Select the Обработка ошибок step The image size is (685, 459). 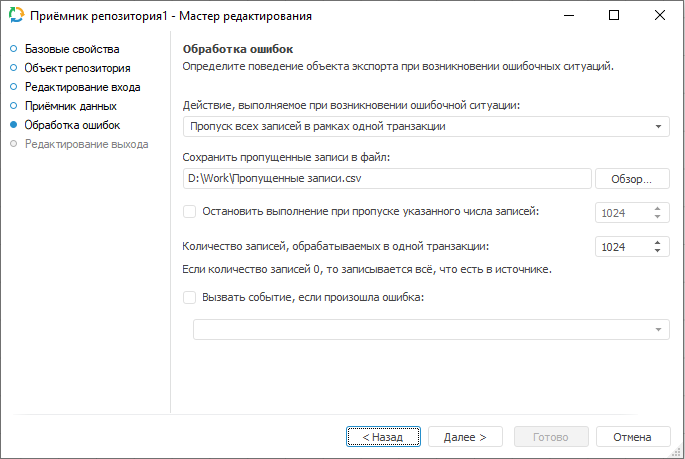coord(72,125)
